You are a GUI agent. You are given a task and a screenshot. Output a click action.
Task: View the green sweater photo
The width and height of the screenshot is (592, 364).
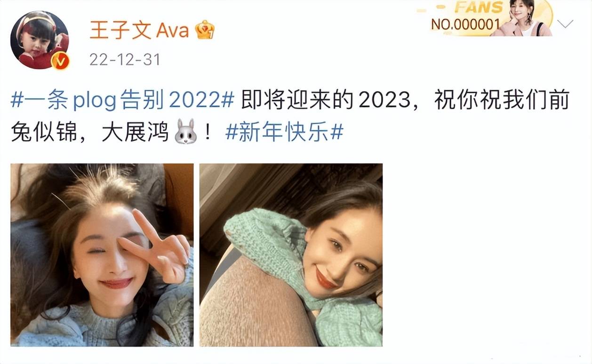[x=291, y=255]
